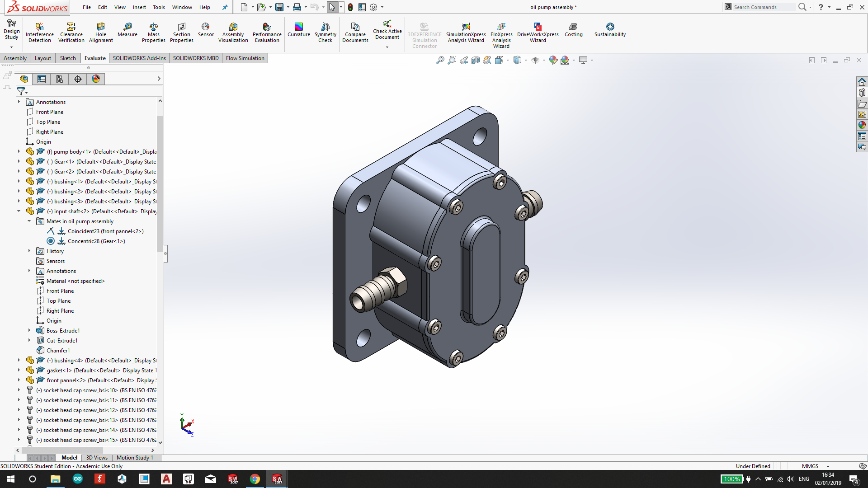The height and width of the screenshot is (488, 868).
Task: Switch to the ConfigurationManager tab icon
Action: pos(60,79)
